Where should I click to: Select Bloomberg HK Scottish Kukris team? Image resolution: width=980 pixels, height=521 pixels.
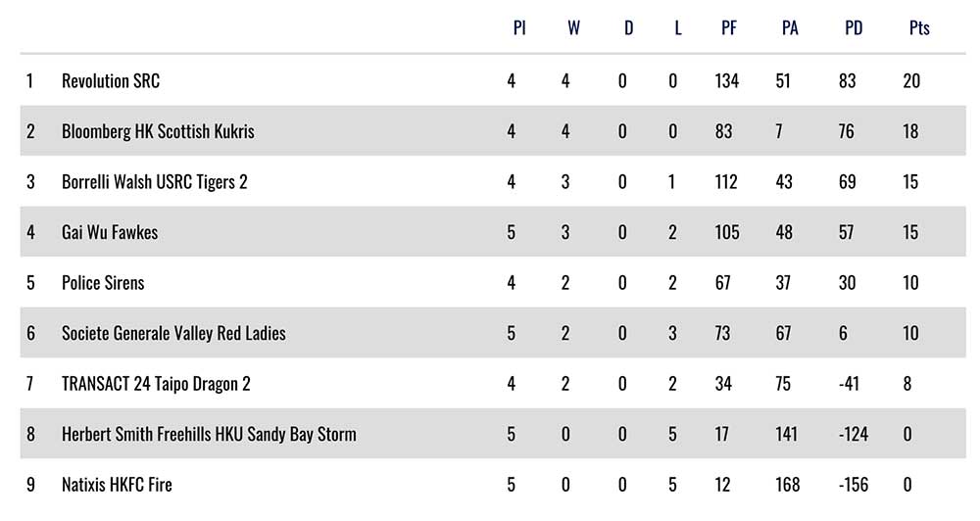click(x=158, y=131)
